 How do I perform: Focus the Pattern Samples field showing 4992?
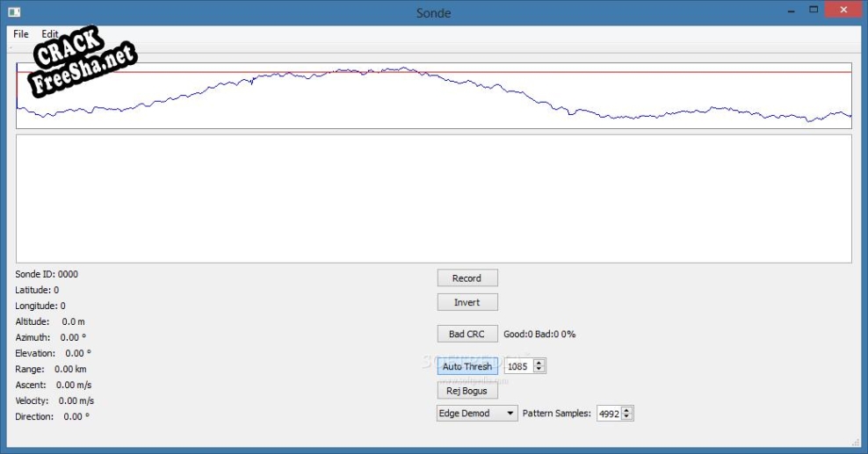coord(608,414)
